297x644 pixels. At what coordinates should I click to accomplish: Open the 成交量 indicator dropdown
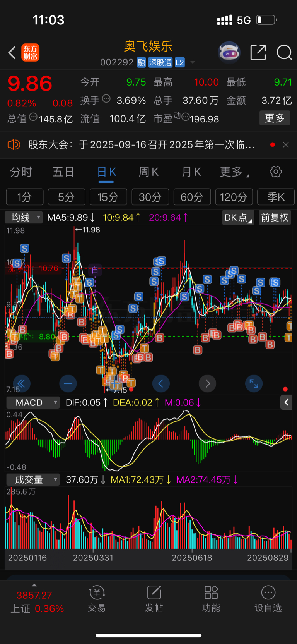[x=33, y=480]
